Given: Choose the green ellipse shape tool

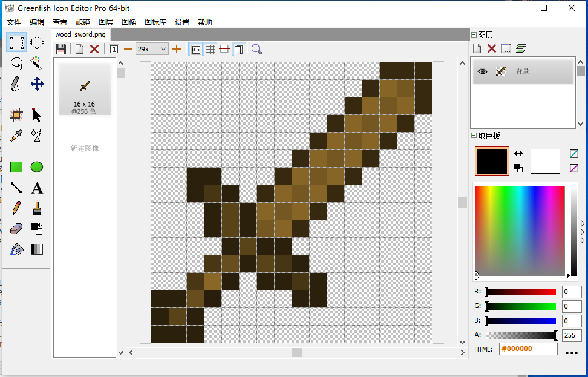Looking at the screenshot, I should 37,167.
